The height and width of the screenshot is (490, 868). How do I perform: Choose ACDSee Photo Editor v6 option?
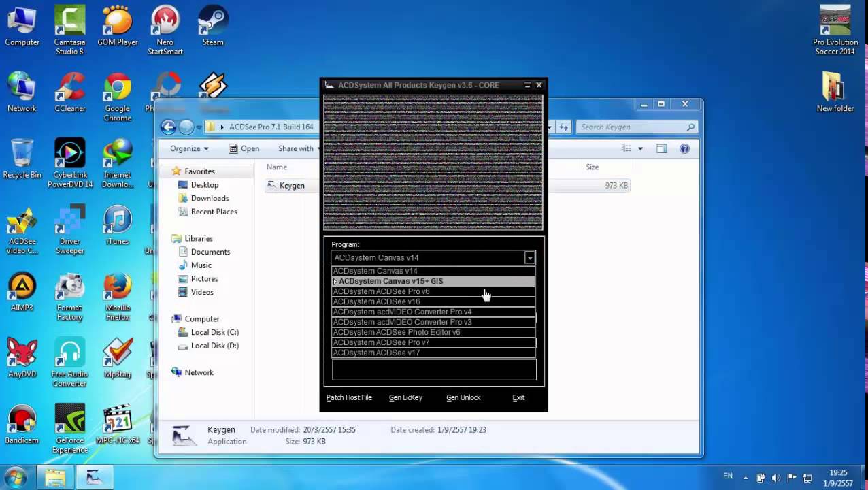point(433,332)
